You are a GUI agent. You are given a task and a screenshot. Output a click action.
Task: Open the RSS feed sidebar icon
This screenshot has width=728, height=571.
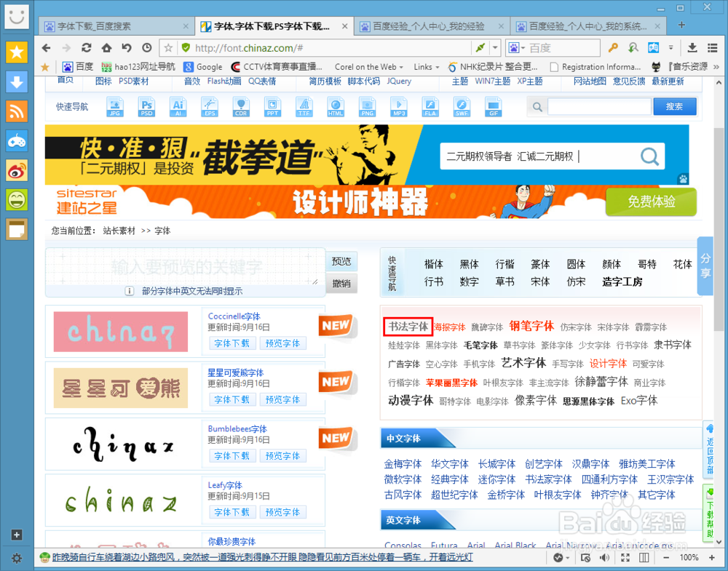pos(17,111)
